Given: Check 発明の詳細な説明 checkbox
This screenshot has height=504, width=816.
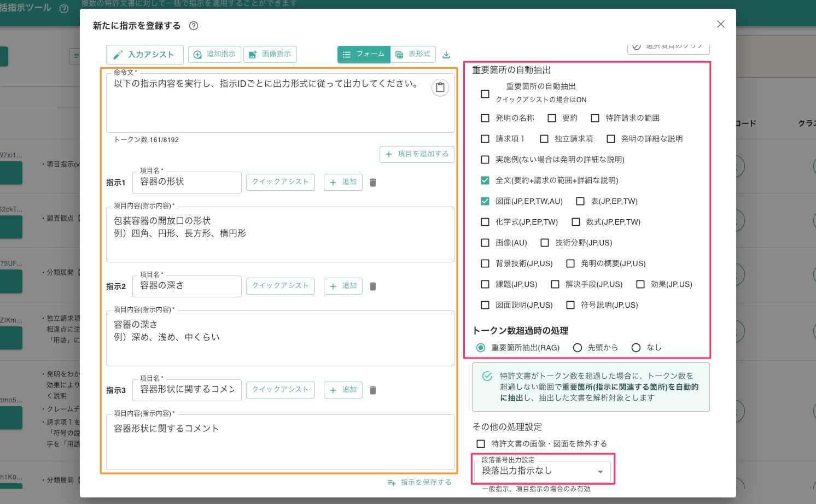Looking at the screenshot, I should pyautogui.click(x=611, y=139).
